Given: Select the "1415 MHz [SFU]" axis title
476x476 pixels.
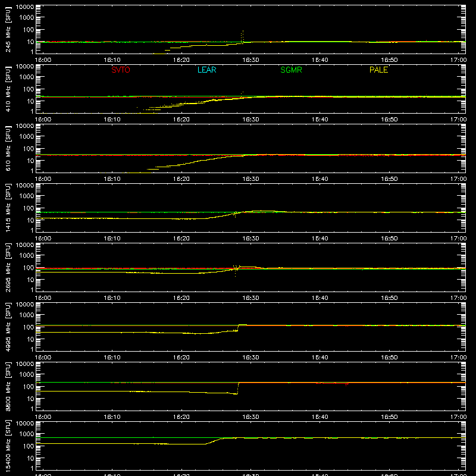Looking at the screenshot, I should point(8,208).
